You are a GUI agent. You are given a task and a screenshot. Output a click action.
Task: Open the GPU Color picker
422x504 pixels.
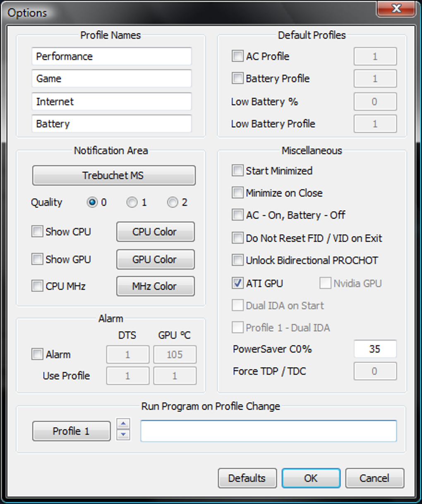155,259
